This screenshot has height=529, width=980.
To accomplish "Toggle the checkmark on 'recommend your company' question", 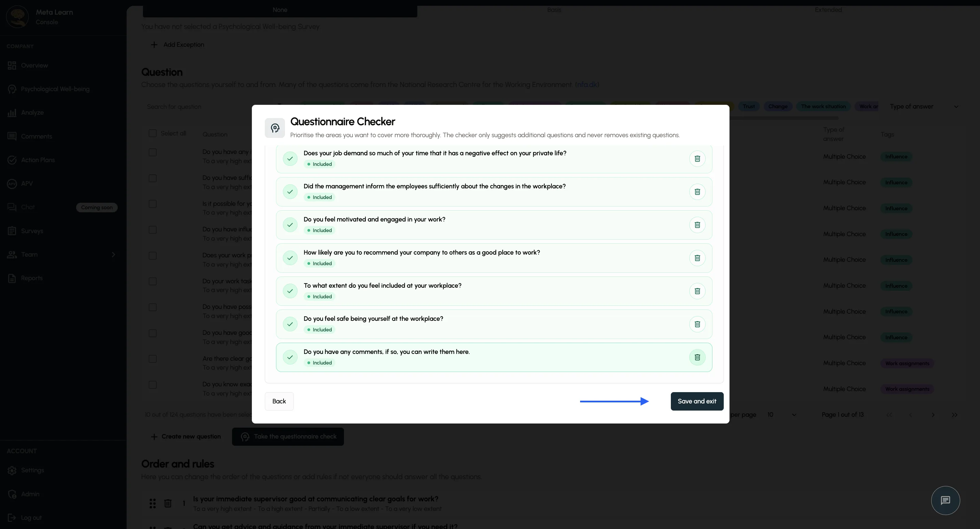I will (x=290, y=258).
